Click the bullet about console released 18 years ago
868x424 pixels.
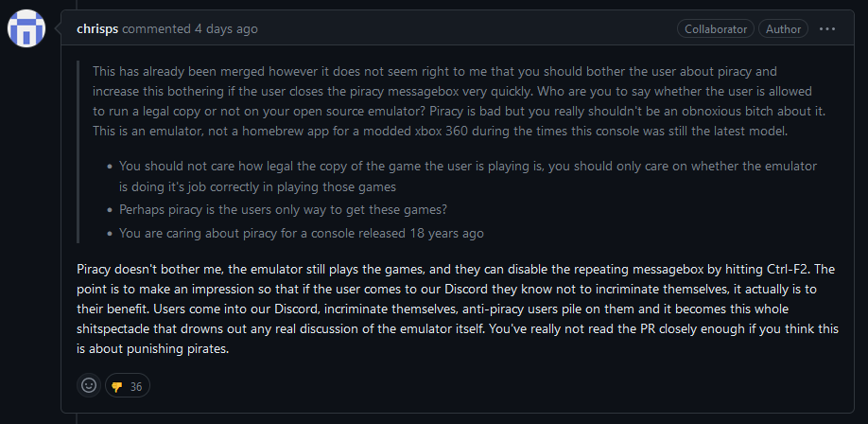point(302,232)
